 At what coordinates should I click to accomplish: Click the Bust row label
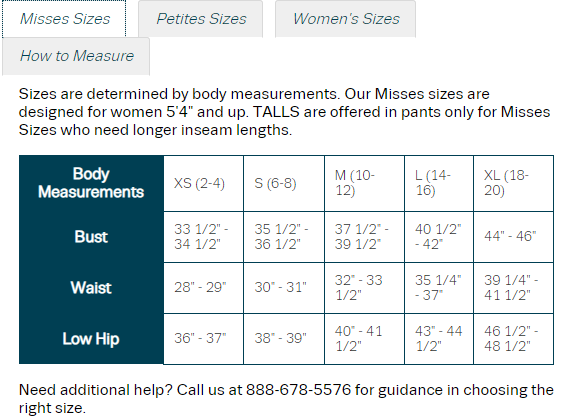(x=91, y=237)
